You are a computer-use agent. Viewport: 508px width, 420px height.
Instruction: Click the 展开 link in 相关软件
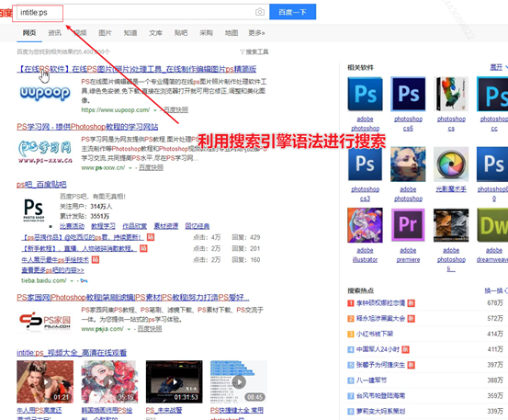(x=496, y=67)
